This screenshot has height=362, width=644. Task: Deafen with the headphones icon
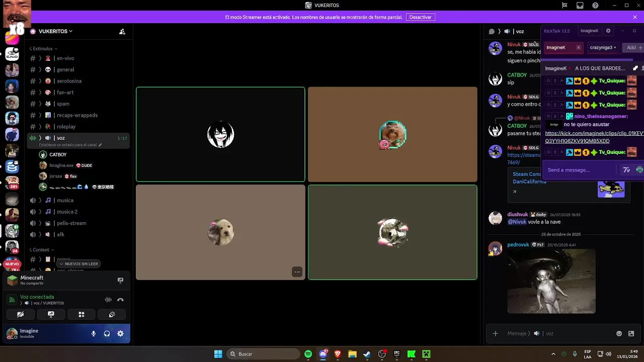(x=107, y=333)
